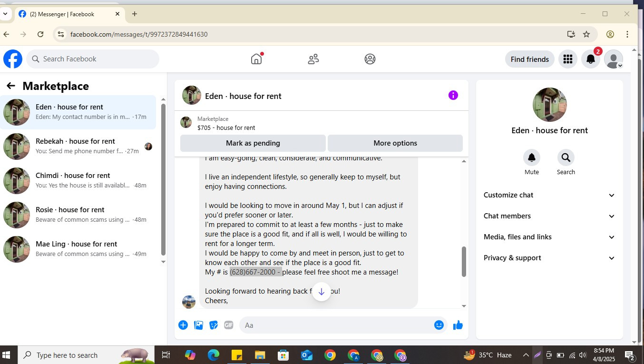Open Rosie house for rent conversation
Viewport: 644px width, 364px height.
[78, 215]
